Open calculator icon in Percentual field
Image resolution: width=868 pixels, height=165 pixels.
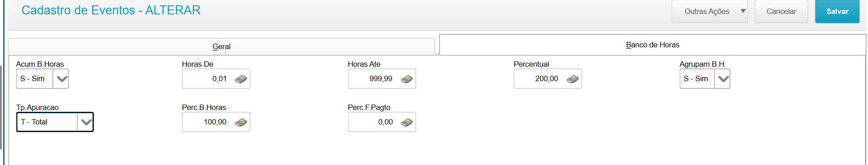pyautogui.click(x=572, y=79)
